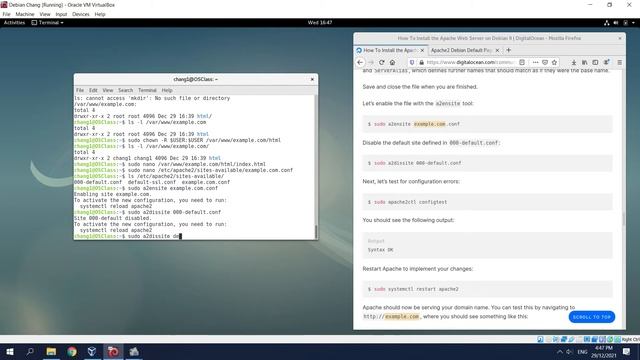Viewport: 640px width, 360px height.
Task: Click the digitalocean.com URL field
Action: 469,62
